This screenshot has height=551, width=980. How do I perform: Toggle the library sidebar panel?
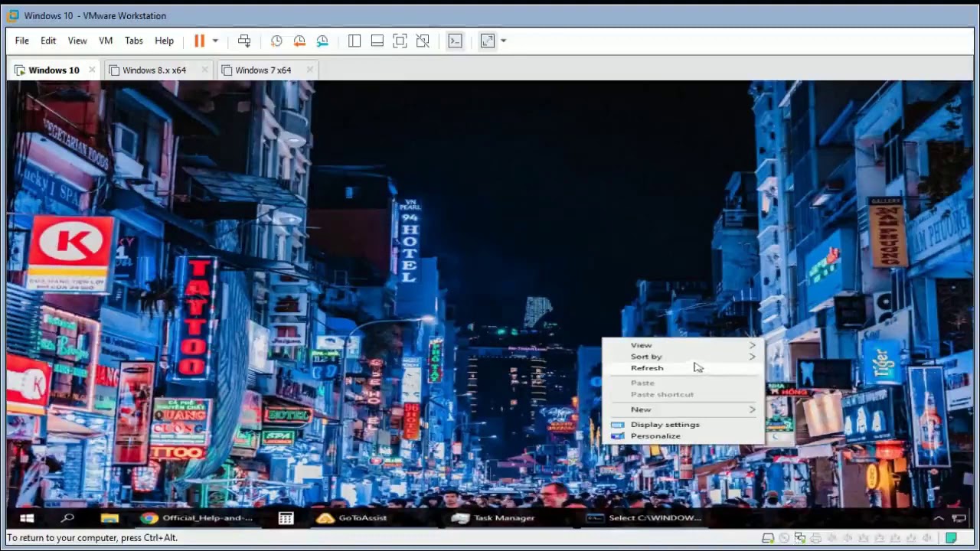pyautogui.click(x=354, y=41)
